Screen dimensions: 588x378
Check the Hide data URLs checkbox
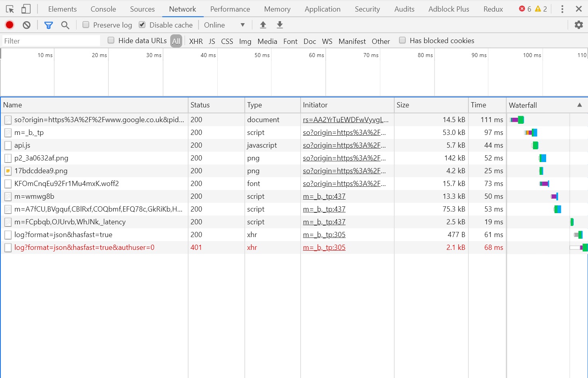(111, 40)
